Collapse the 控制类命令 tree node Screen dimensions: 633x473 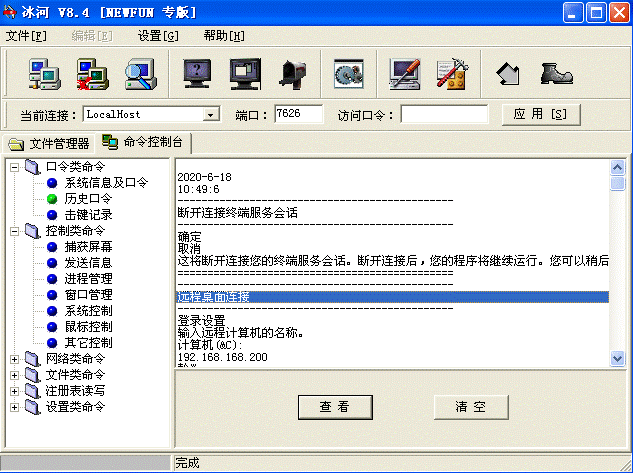point(15,231)
